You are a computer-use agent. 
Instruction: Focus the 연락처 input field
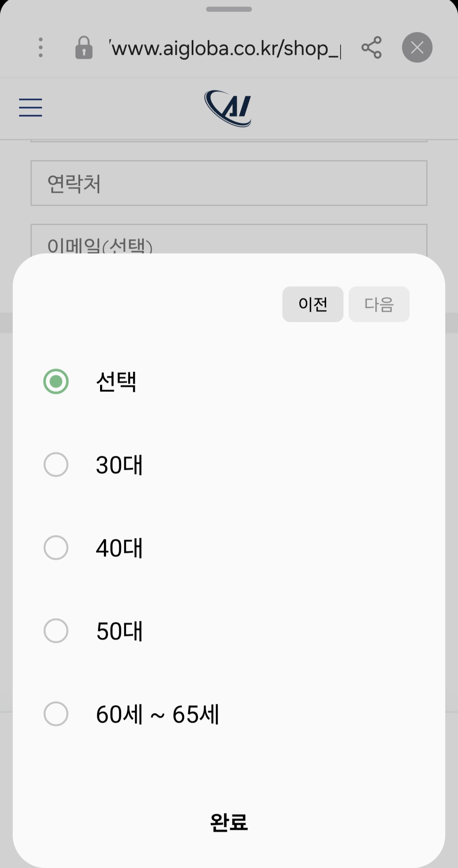tap(229, 183)
